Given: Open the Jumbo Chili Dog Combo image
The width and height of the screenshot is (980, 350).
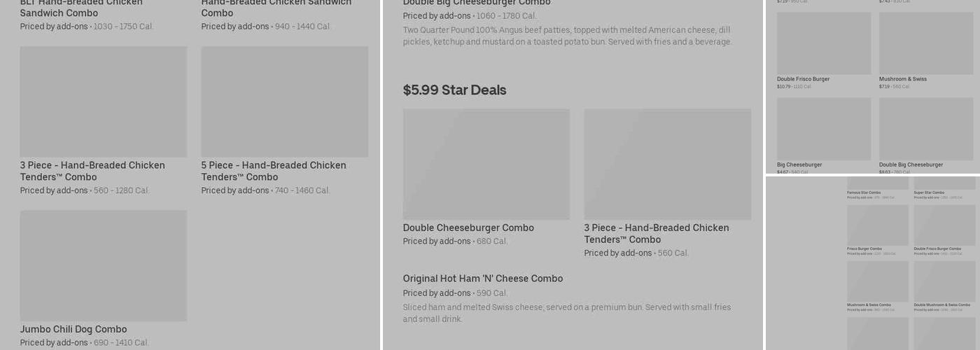Looking at the screenshot, I should click(103, 265).
